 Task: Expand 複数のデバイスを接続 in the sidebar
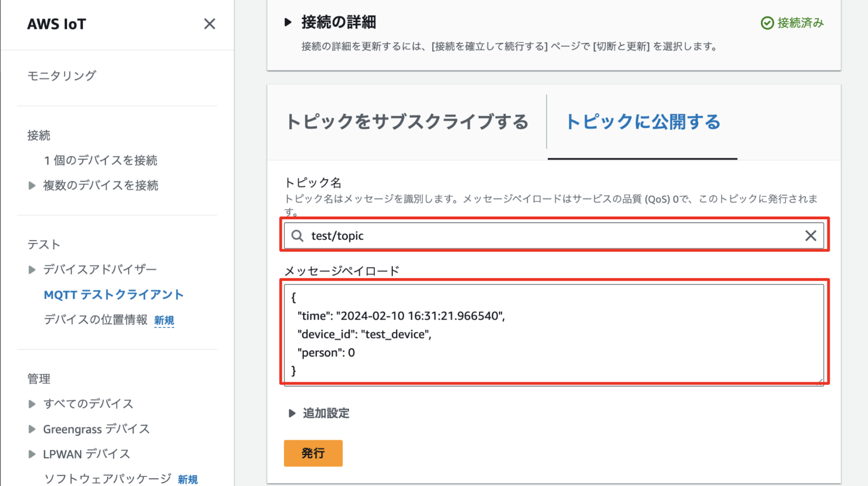pos(32,186)
